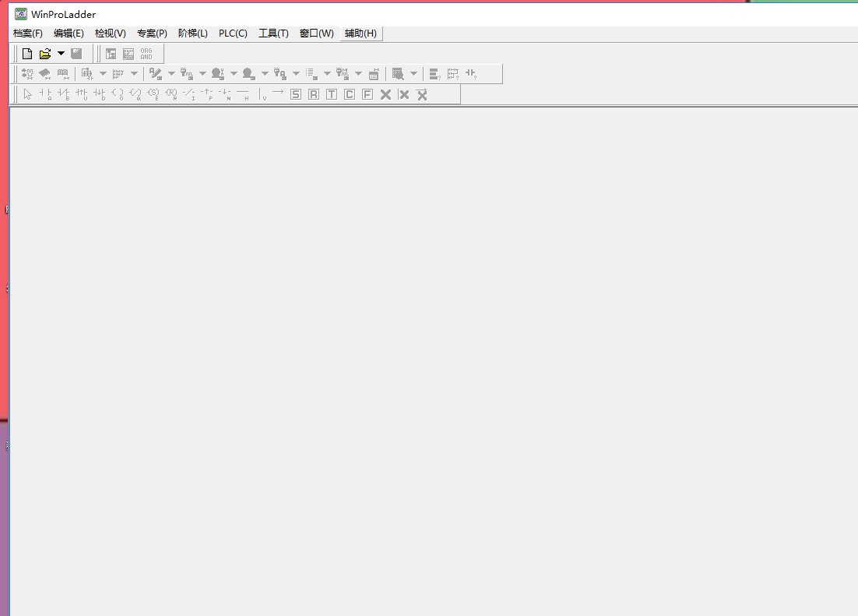Expand dropdown beside person with wrench icon
858x616 pixels.
pyautogui.click(x=234, y=73)
